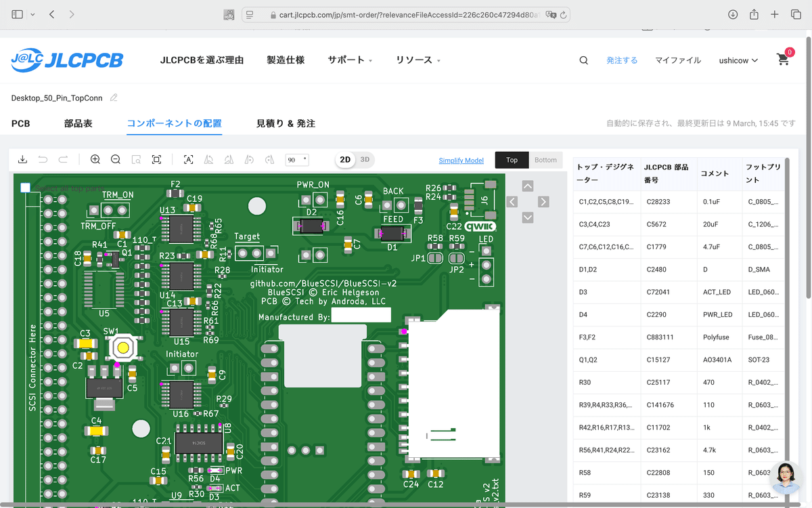Click the undo arrow icon
Screen dimensions: 812x508
pyautogui.click(x=43, y=160)
